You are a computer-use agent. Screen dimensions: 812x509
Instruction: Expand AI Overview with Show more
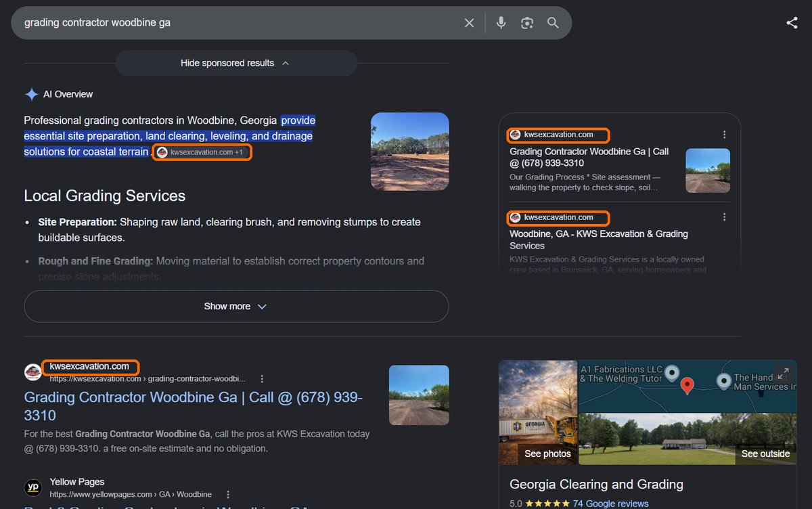236,307
